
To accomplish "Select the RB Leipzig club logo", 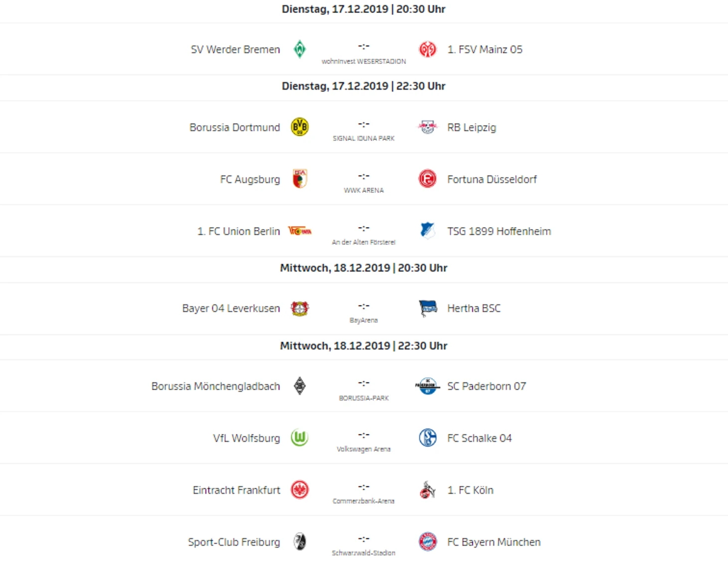I will point(427,127).
